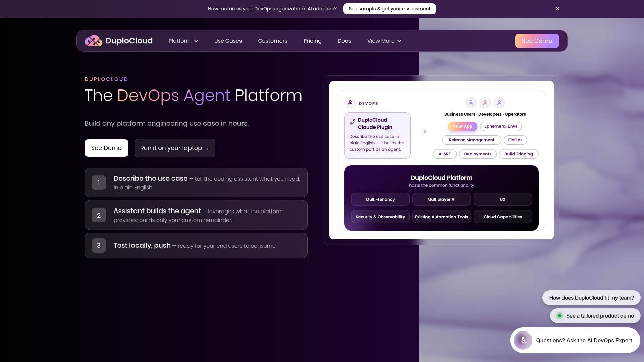The width and height of the screenshot is (644, 362).
Task: Click the DEVOPS label in diagram
Action: point(368,103)
